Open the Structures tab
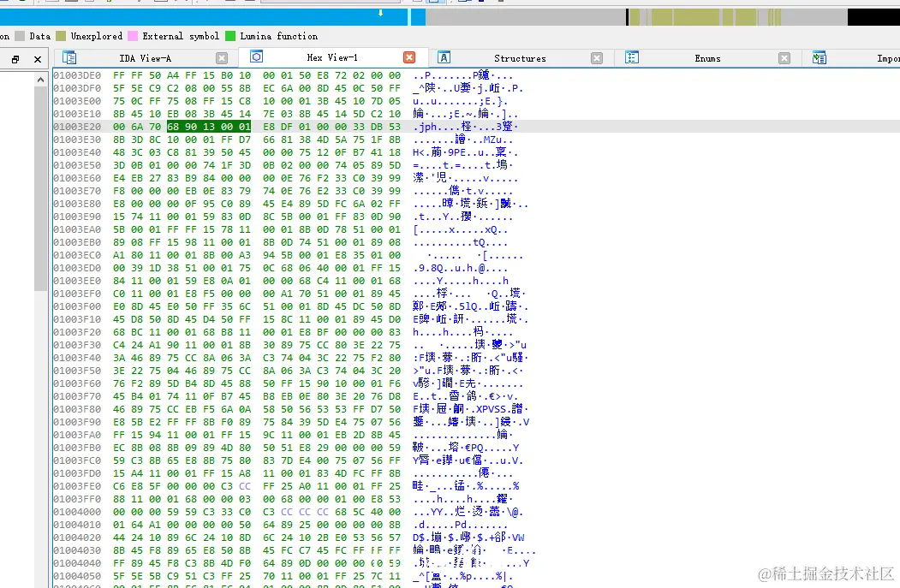This screenshot has width=900, height=588. click(x=520, y=58)
